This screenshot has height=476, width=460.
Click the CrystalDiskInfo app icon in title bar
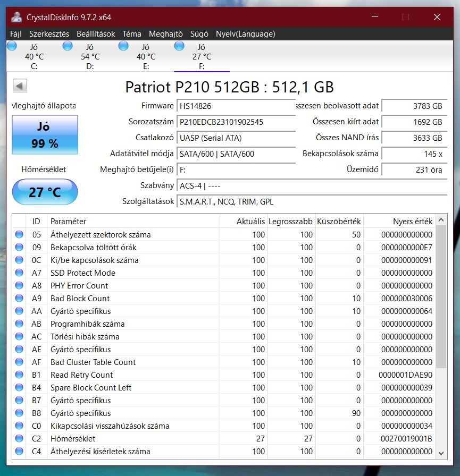pos(17,17)
